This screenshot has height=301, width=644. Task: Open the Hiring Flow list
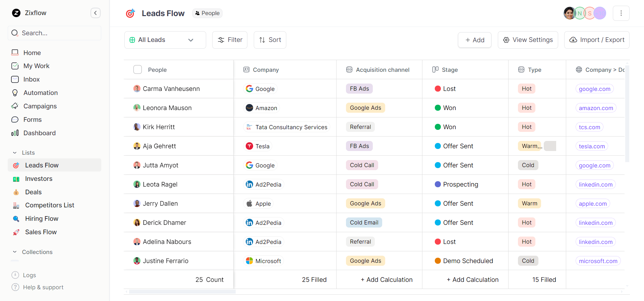click(x=42, y=218)
